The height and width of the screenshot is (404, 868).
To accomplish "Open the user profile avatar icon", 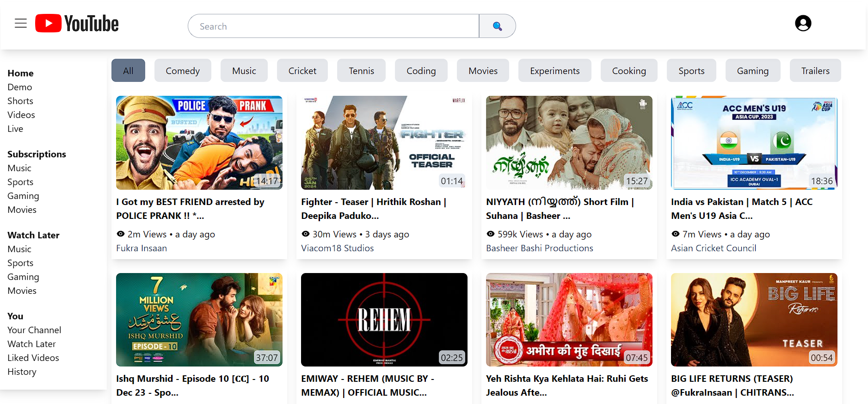I will point(803,23).
